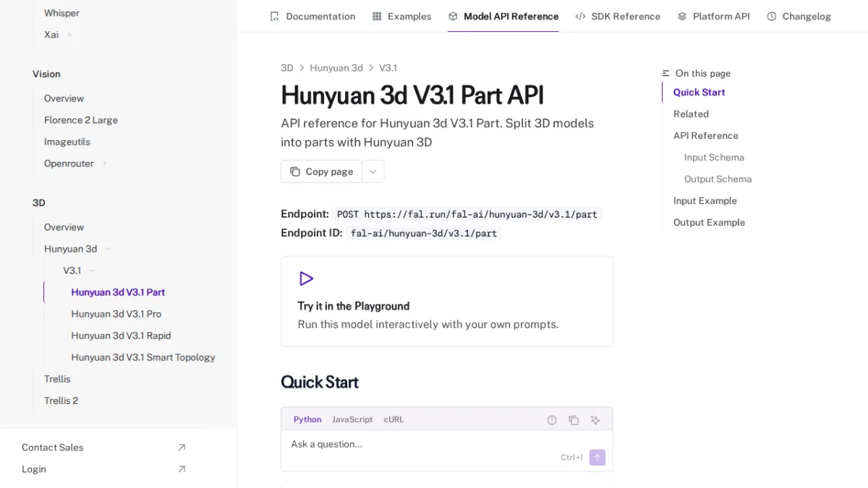Image resolution: width=868 pixels, height=488 pixels.
Task: Click the info circle icon in code block header
Action: pyautogui.click(x=552, y=420)
